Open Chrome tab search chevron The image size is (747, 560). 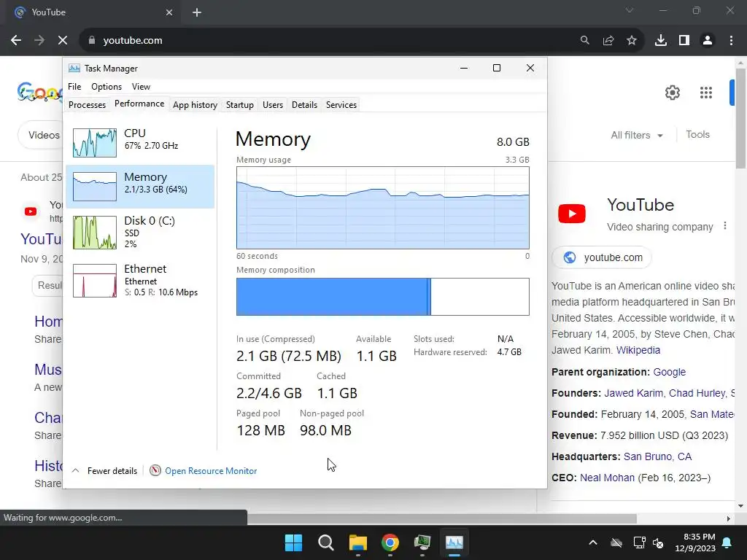click(630, 10)
